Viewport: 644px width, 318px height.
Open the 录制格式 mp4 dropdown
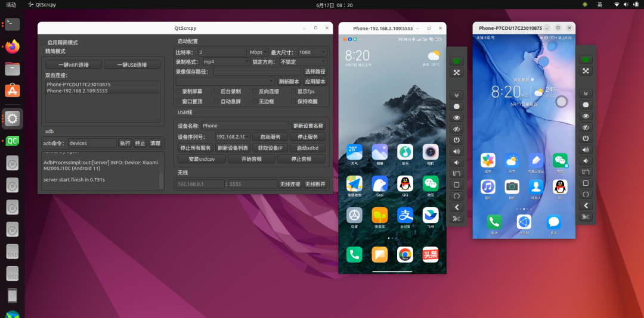[x=226, y=61]
